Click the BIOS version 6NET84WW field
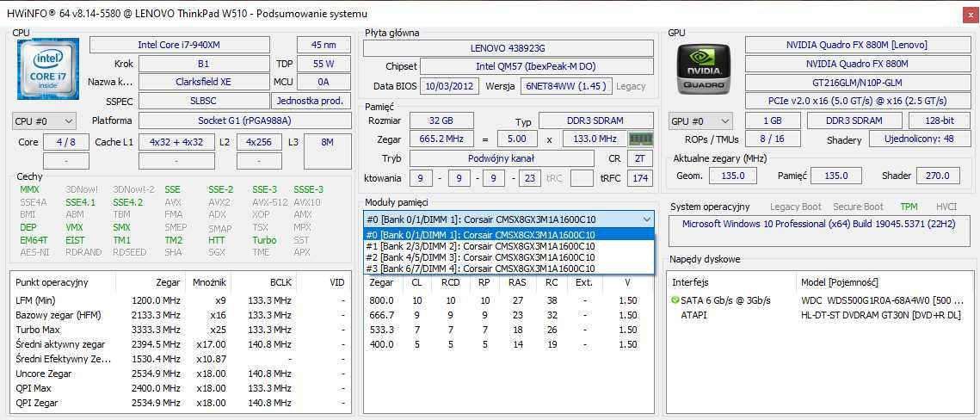This screenshot has width=980, height=420. coord(565,86)
